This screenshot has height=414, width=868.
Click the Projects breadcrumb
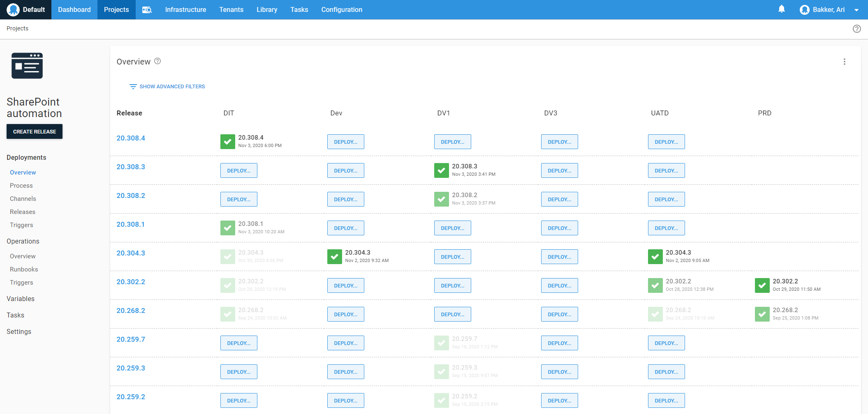point(17,28)
